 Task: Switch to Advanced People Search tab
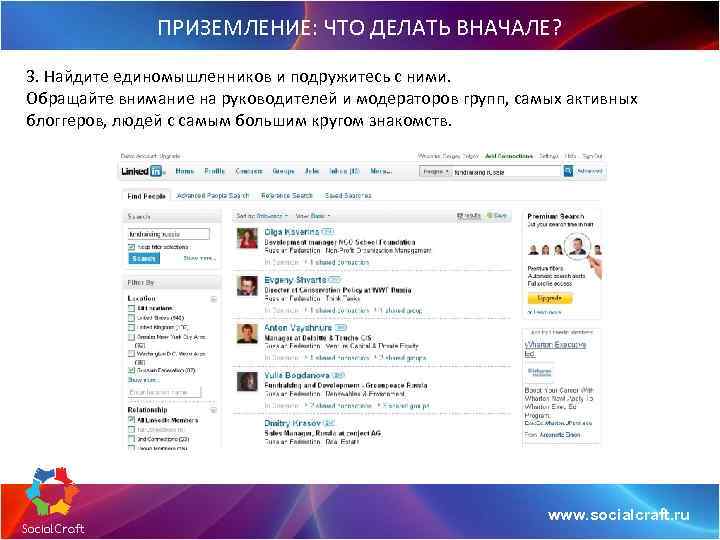point(213,196)
